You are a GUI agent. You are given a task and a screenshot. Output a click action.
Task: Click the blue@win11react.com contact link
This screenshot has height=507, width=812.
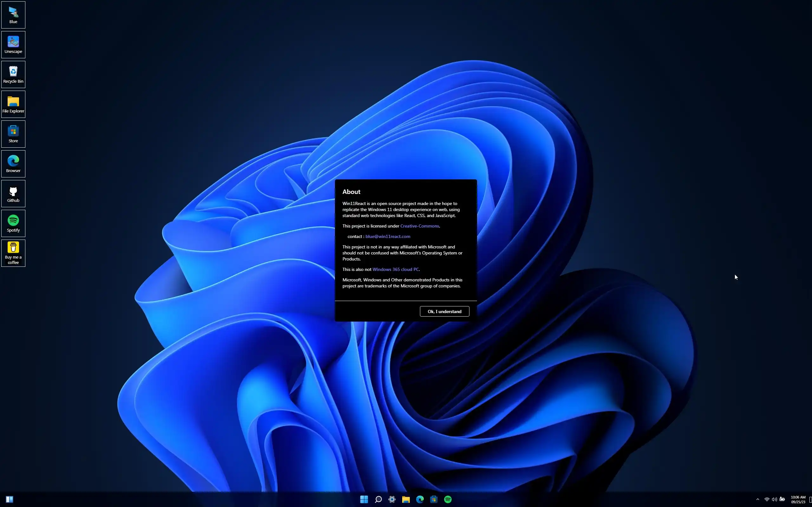coord(388,236)
